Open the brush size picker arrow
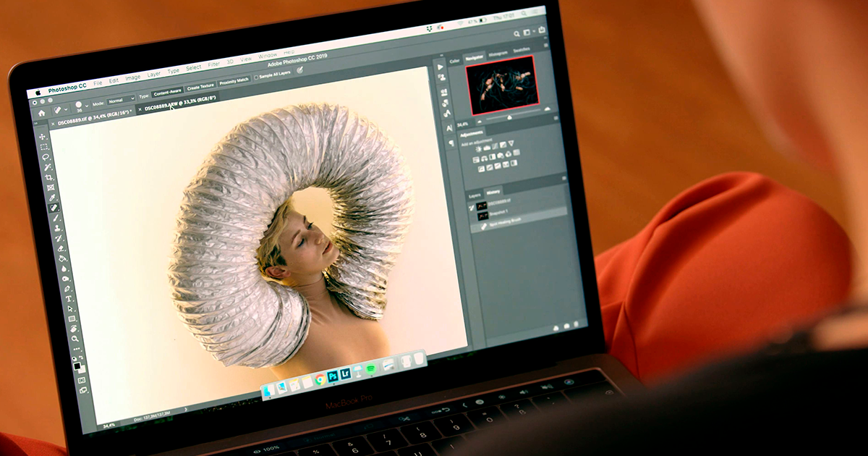Image resolution: width=868 pixels, height=456 pixels. (x=87, y=106)
